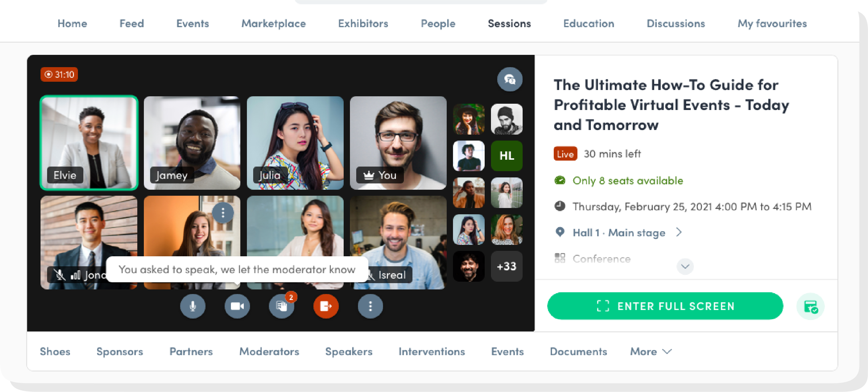This screenshot has width=868, height=392.
Task: Switch to the Events tab below the video
Action: (x=507, y=351)
